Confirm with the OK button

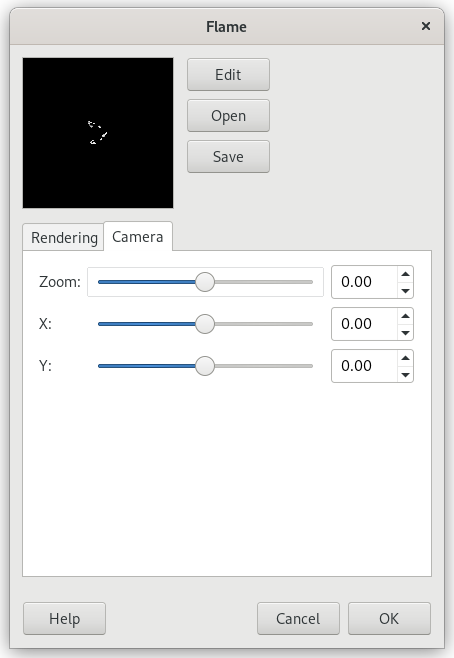(x=389, y=619)
